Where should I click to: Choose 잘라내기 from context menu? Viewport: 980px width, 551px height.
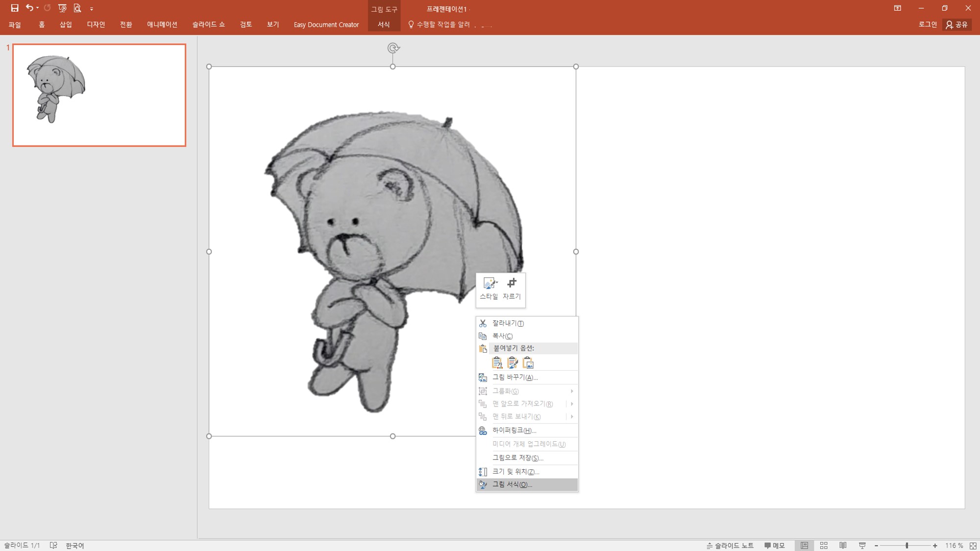click(527, 323)
